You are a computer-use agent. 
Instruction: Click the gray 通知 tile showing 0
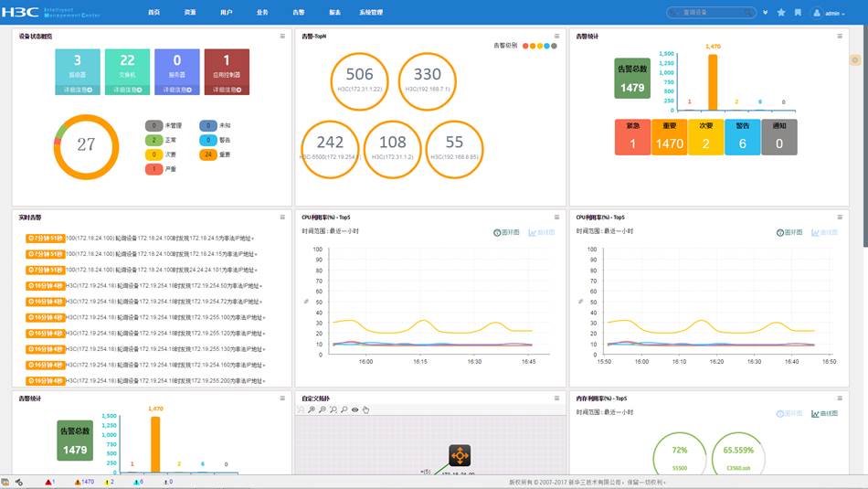coord(778,137)
